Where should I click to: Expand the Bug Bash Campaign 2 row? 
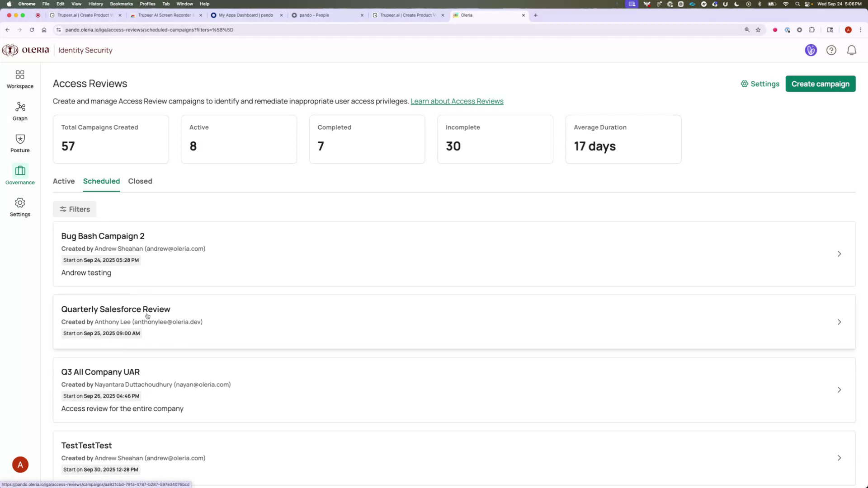(839, 254)
